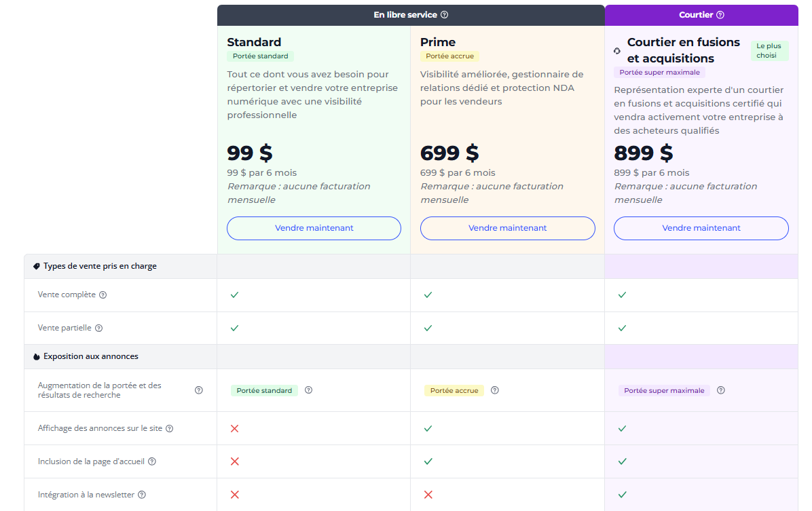
Task: Click the headset icon beside Courtier en fusions
Action: tap(616, 51)
